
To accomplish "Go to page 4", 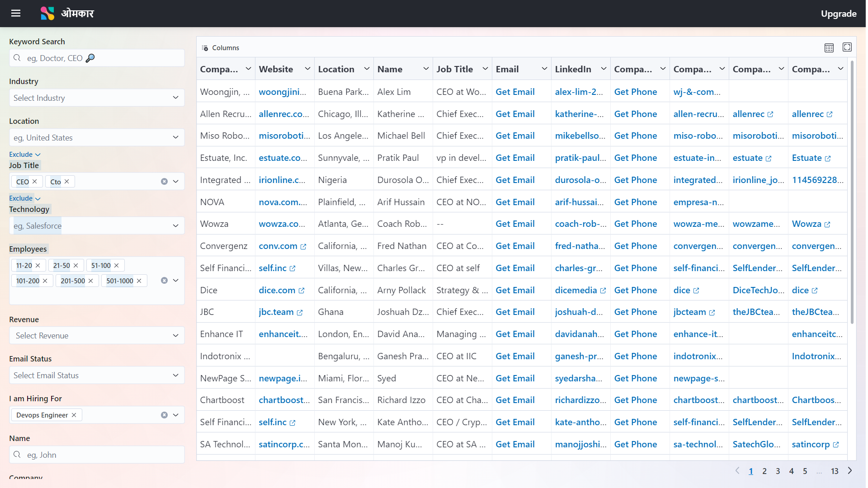I will pyautogui.click(x=792, y=471).
